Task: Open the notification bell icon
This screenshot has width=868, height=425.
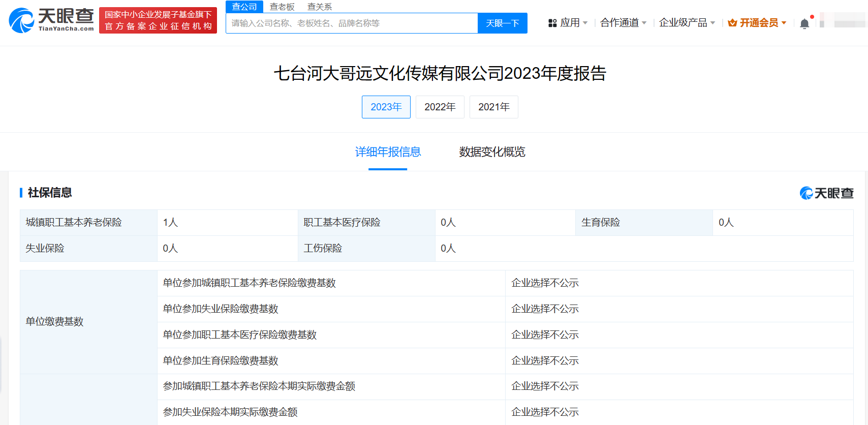Action: click(804, 23)
